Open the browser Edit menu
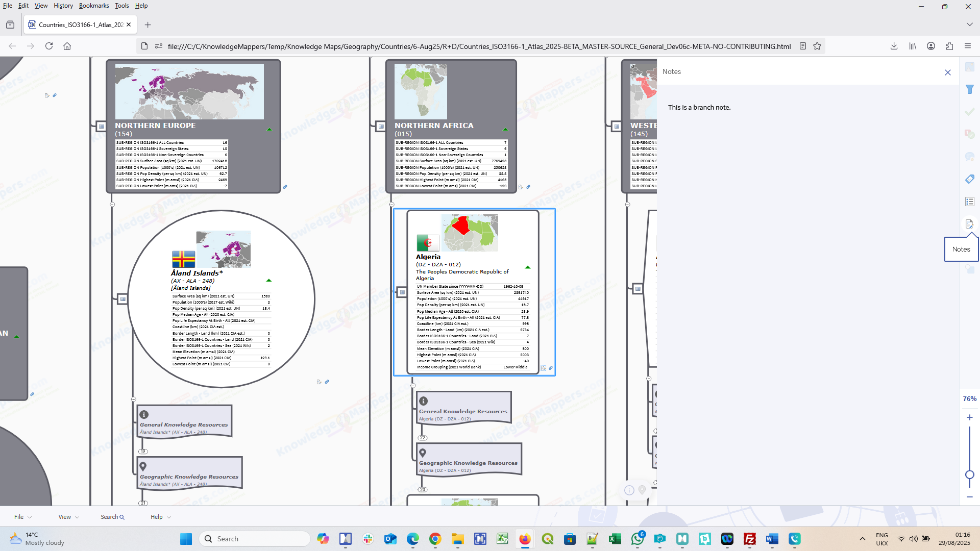 pyautogui.click(x=23, y=6)
